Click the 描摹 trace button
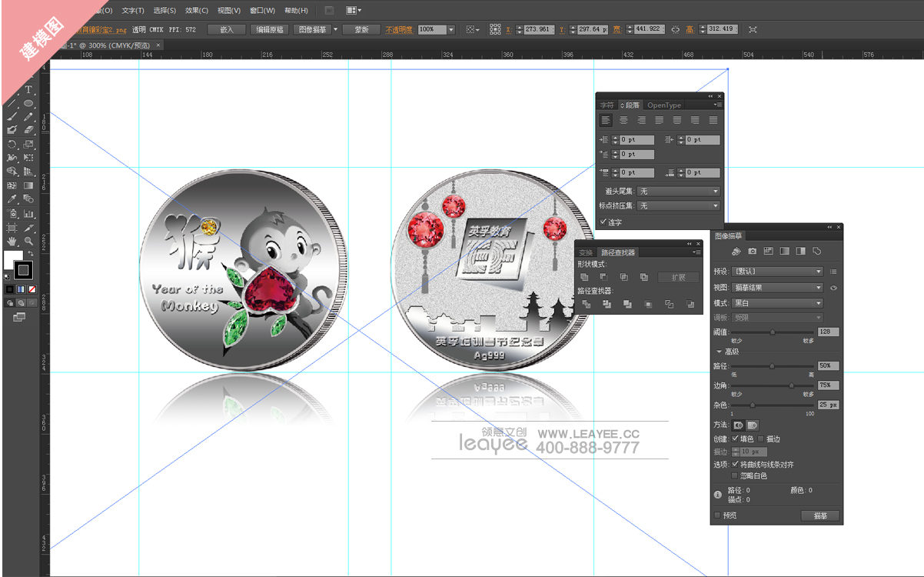This screenshot has width=924, height=577. [x=819, y=515]
